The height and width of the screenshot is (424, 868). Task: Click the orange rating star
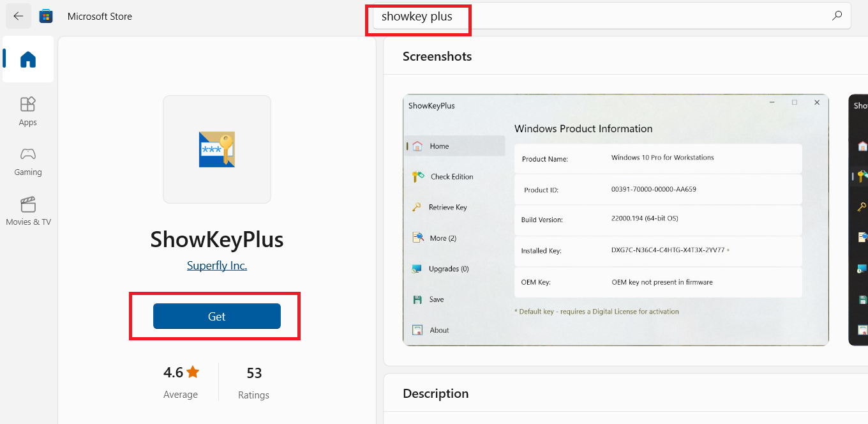[x=193, y=372]
